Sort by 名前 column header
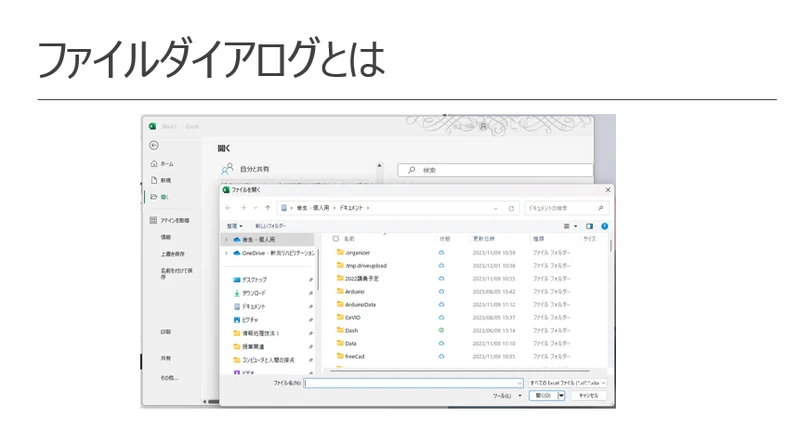Image resolution: width=800 pixels, height=427 pixels. point(349,239)
